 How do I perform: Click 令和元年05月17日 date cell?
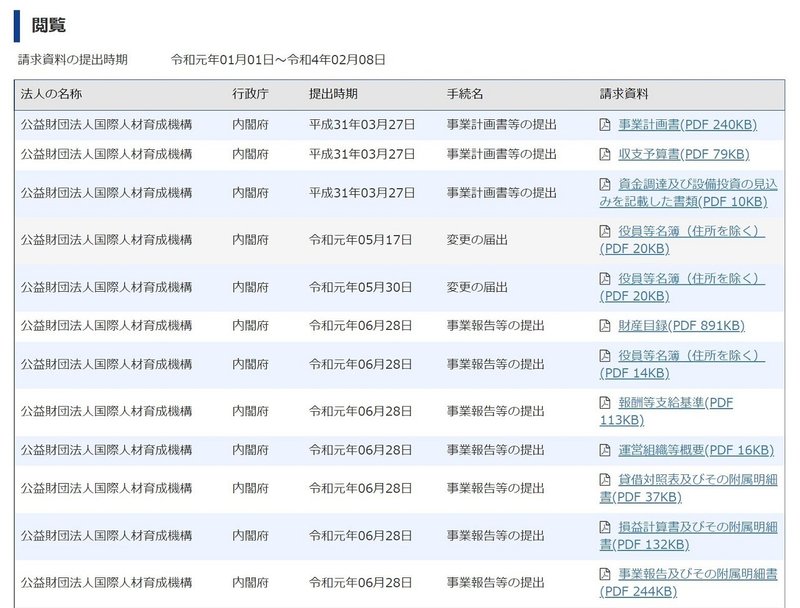coord(360,240)
